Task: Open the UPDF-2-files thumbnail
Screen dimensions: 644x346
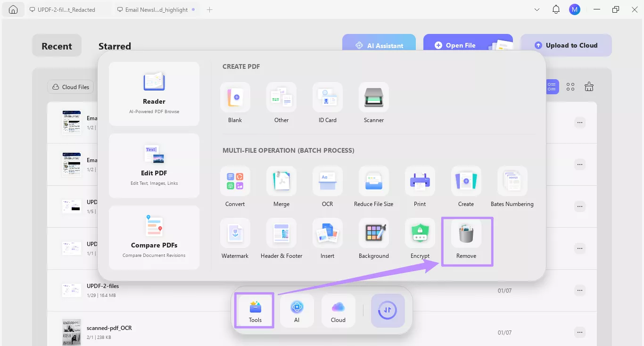Action: click(72, 290)
